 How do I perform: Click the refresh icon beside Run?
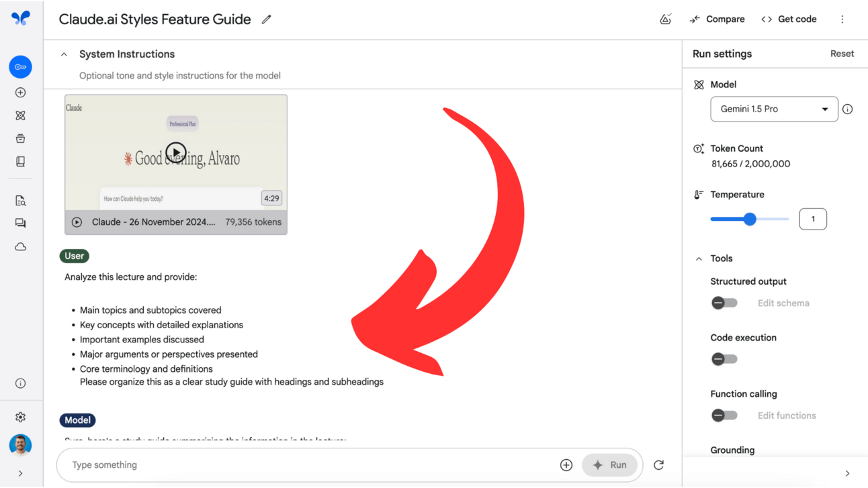(658, 465)
